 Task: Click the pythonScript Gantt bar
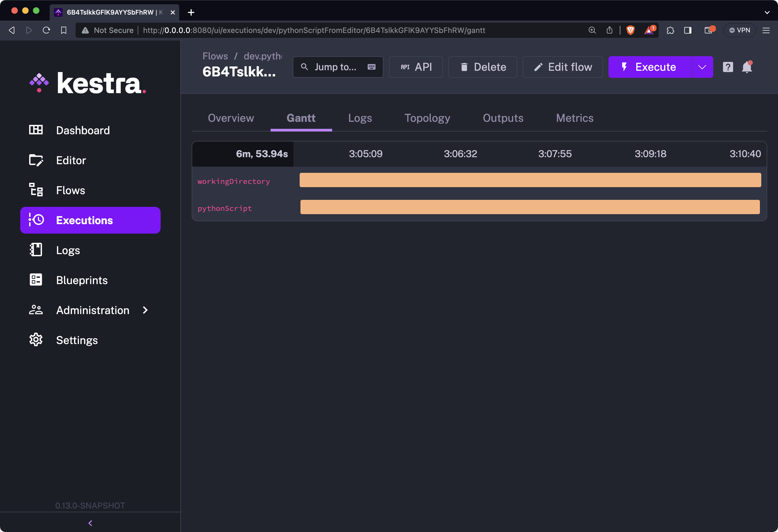[530, 207]
